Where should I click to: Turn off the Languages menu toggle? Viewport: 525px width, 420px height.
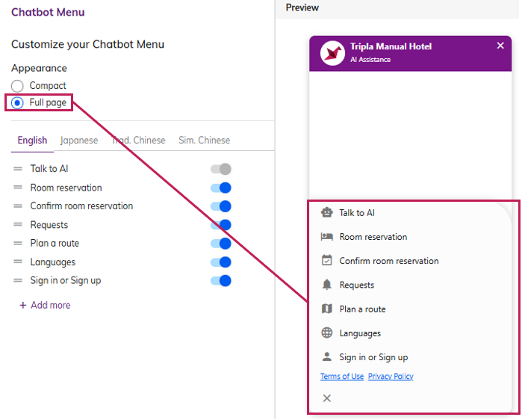[221, 262]
